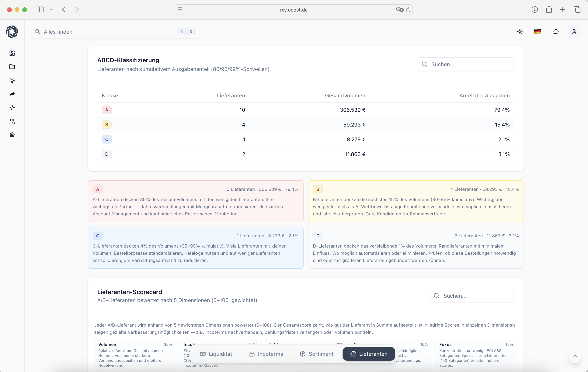This screenshot has height=372, width=588.
Task: Click the my.ocost.de address bar
Action: pyautogui.click(x=294, y=9)
